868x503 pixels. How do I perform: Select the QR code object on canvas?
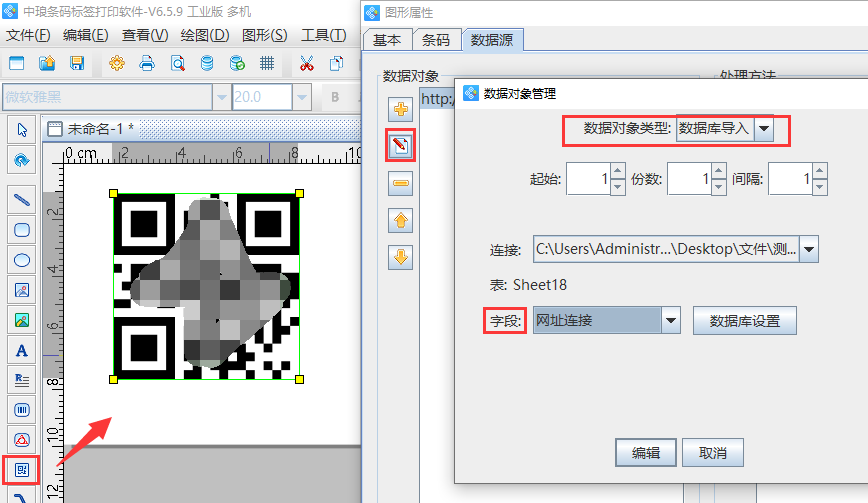point(206,287)
